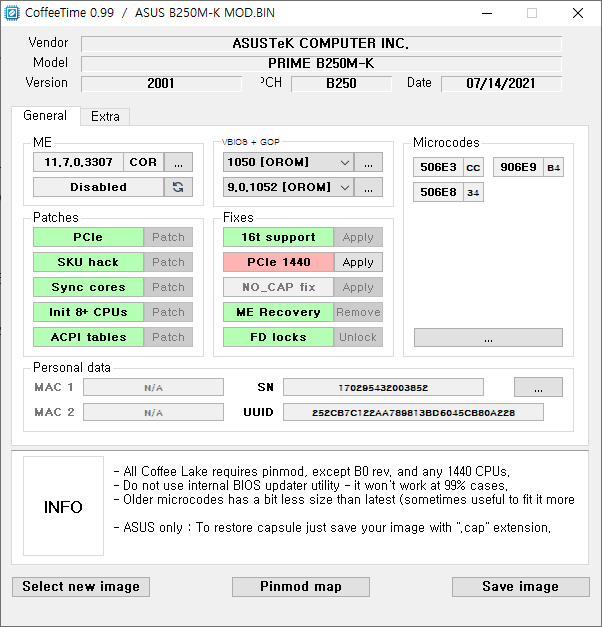
Task: Click the CoffeeTime app icon in title bar
Action: pyautogui.click(x=12, y=13)
